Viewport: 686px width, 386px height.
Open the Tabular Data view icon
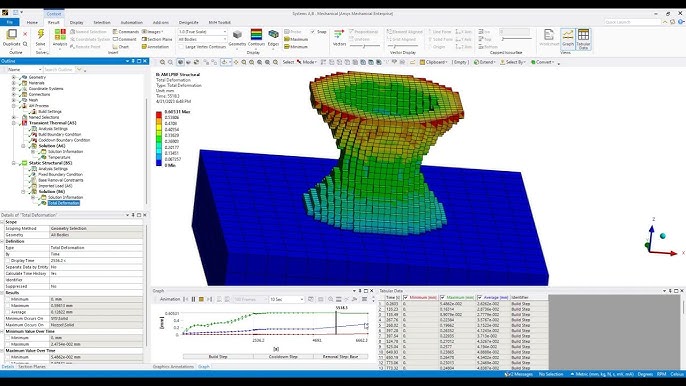pyautogui.click(x=583, y=35)
